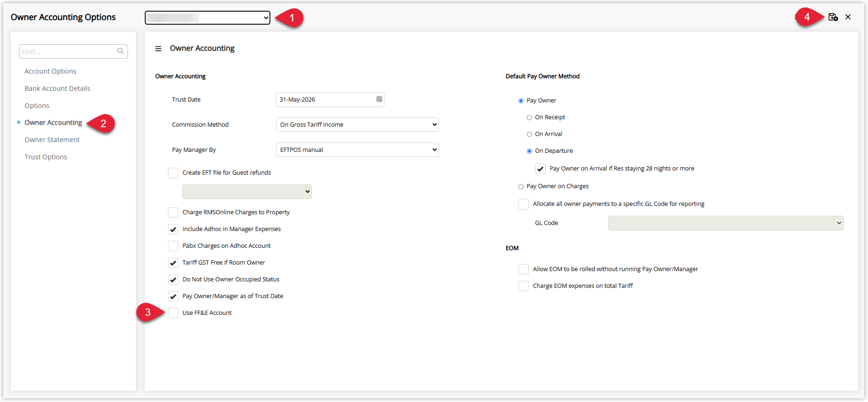Screen dimensions: 868x402
Task: Open the property selector dropdown at top
Action: 208,18
